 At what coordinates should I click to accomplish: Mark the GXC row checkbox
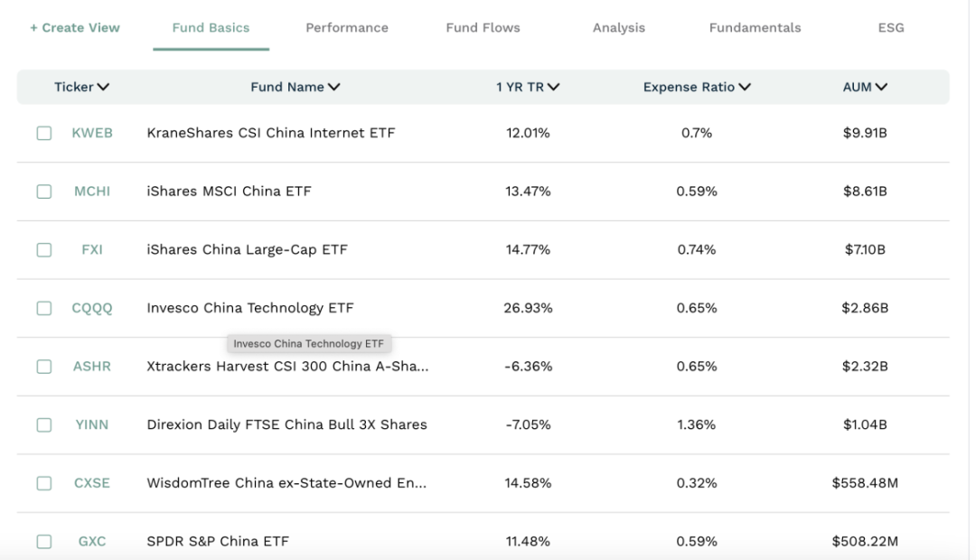click(44, 542)
